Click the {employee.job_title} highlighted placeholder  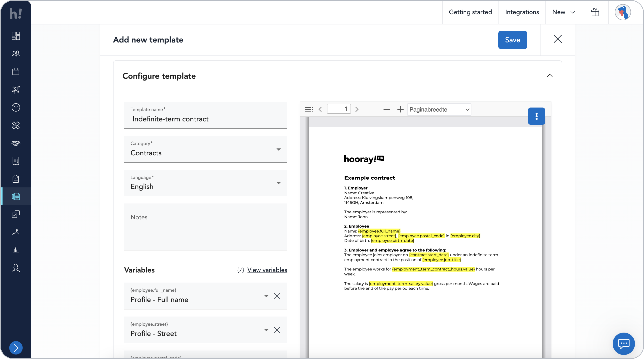click(441, 260)
